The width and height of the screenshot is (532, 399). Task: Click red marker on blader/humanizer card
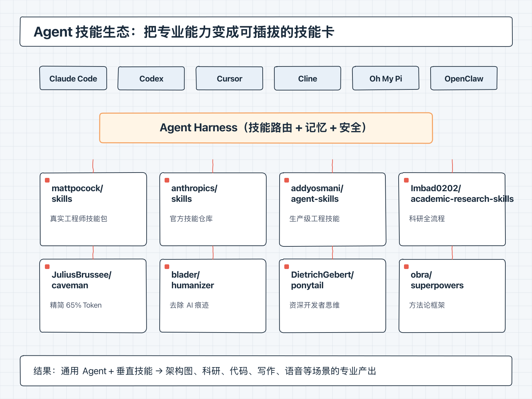pyautogui.click(x=167, y=267)
